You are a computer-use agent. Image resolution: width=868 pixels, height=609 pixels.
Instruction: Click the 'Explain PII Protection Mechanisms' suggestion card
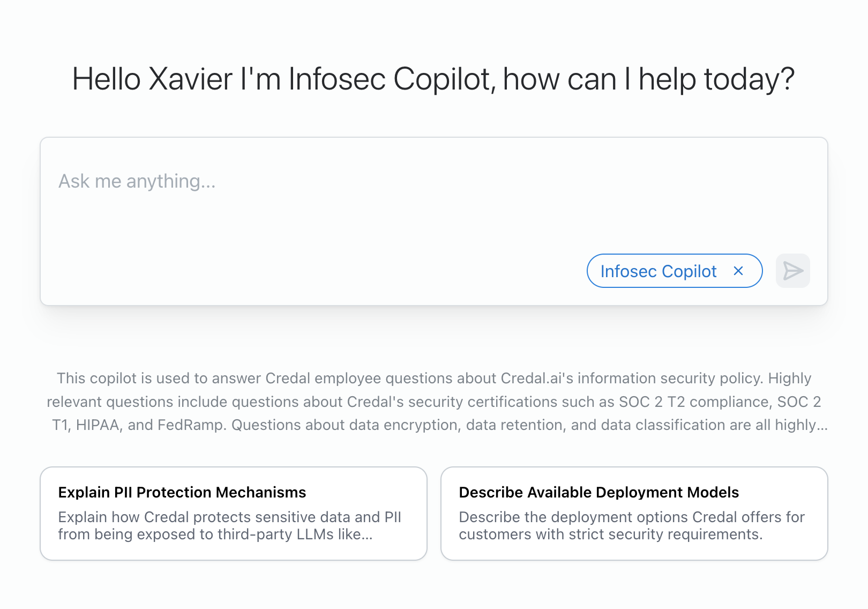pyautogui.click(x=234, y=513)
